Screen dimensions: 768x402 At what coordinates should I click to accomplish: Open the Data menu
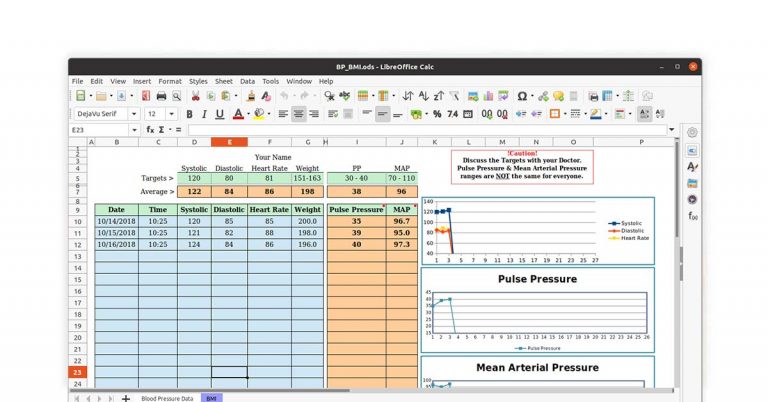coord(247,81)
